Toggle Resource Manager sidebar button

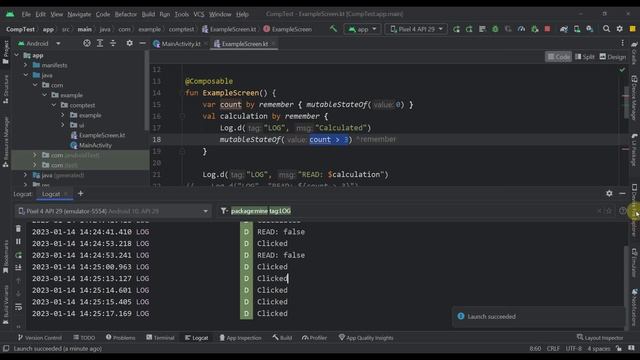[6, 142]
